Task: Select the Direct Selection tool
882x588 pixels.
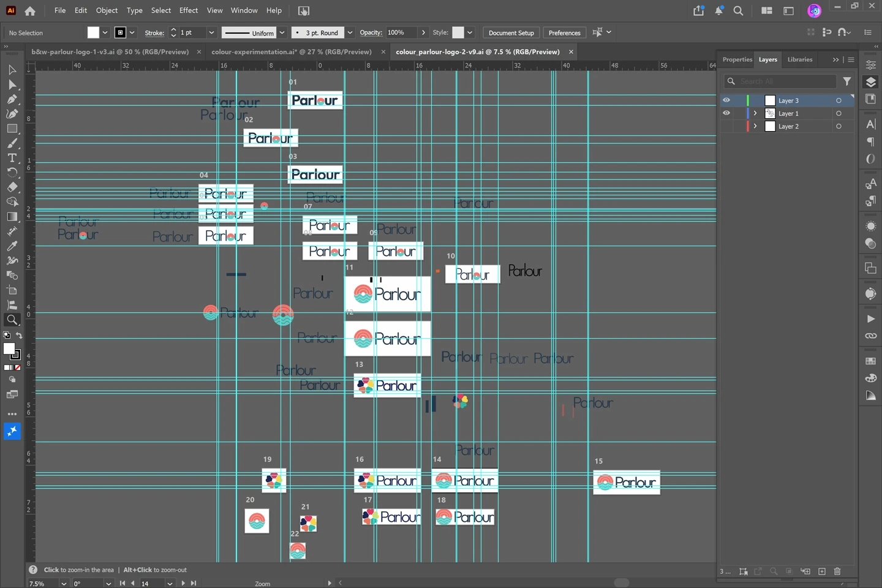Action: point(12,85)
